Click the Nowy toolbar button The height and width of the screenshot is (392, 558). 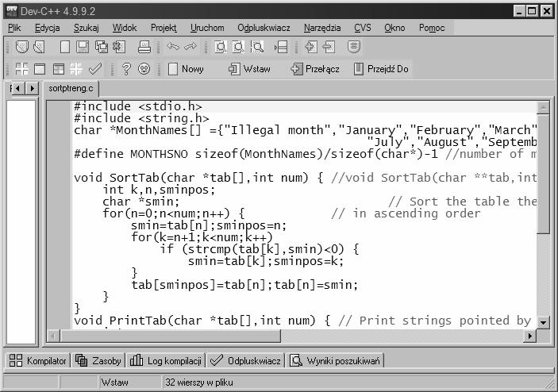186,69
